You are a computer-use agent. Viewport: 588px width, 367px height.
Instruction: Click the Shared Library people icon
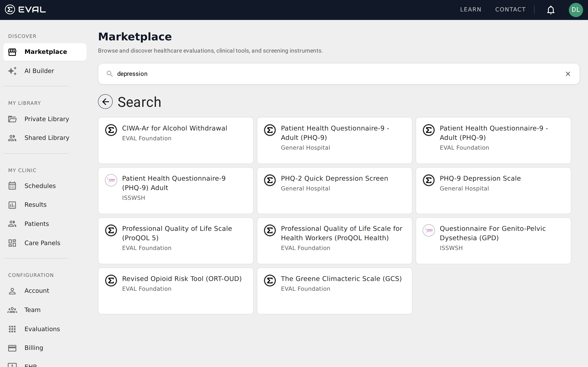tap(12, 138)
